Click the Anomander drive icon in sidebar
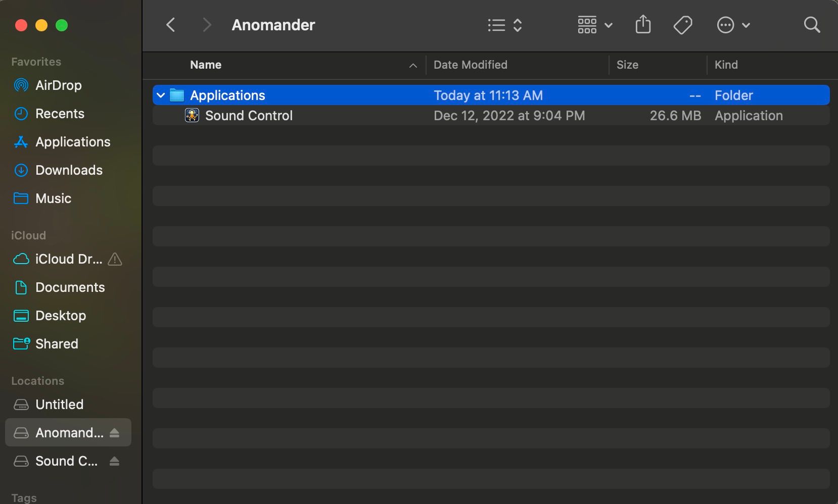This screenshot has width=838, height=504. point(21,433)
